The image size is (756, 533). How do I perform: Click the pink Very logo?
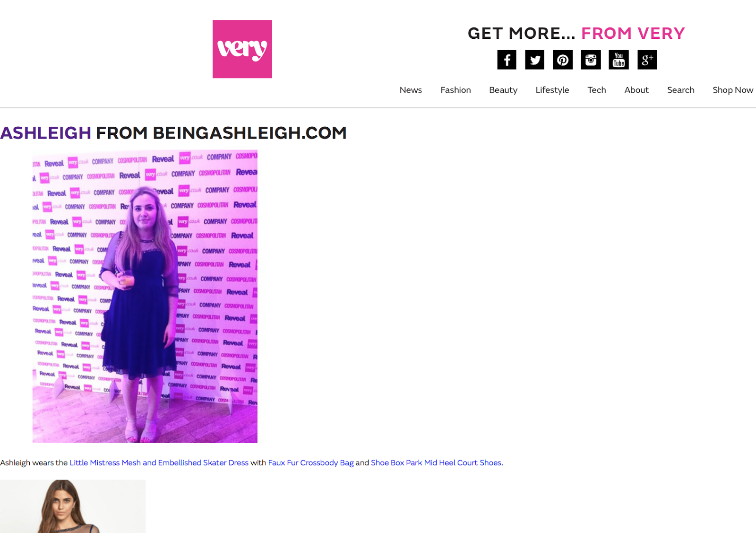pos(242,49)
